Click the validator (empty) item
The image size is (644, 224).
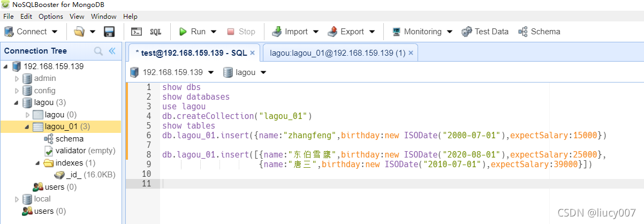[x=85, y=151]
